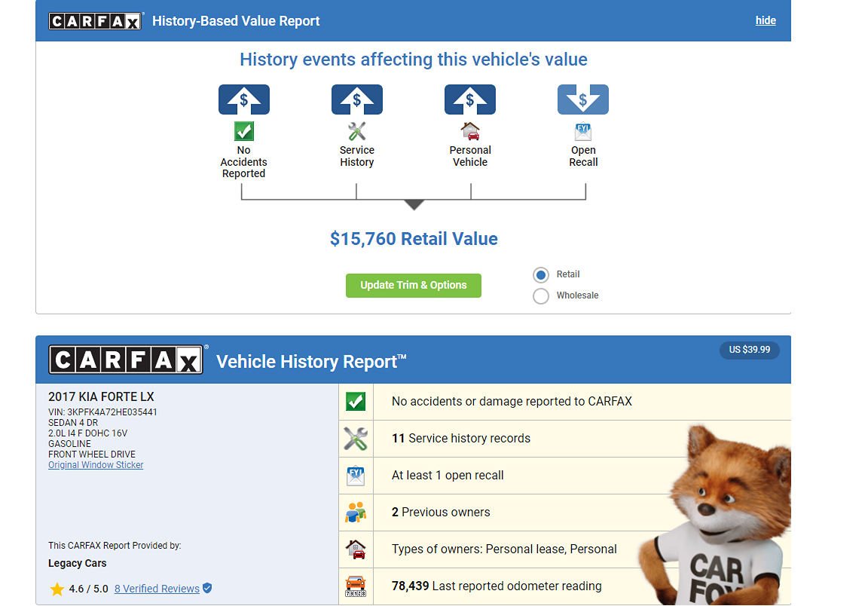Click the Update Trim & Options button

click(x=413, y=285)
